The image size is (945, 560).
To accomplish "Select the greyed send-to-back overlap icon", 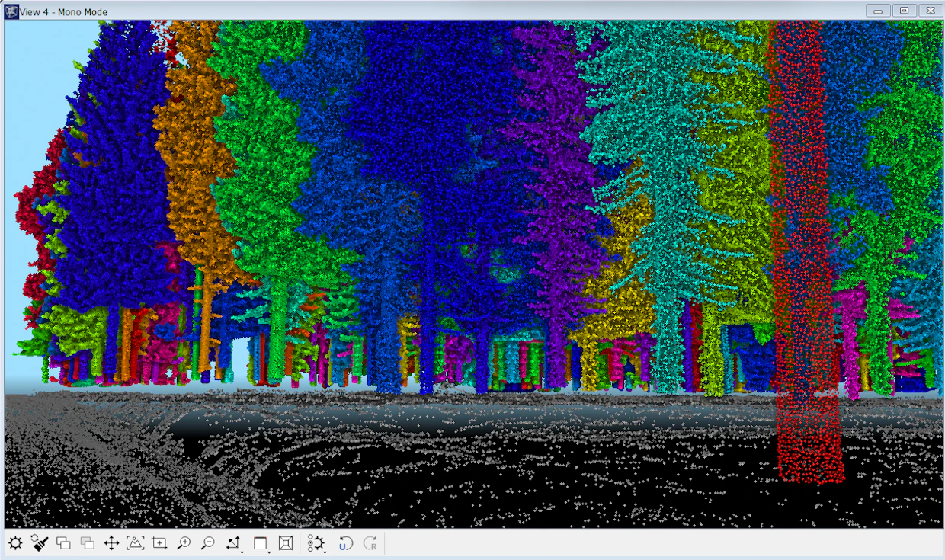I will pos(88,543).
